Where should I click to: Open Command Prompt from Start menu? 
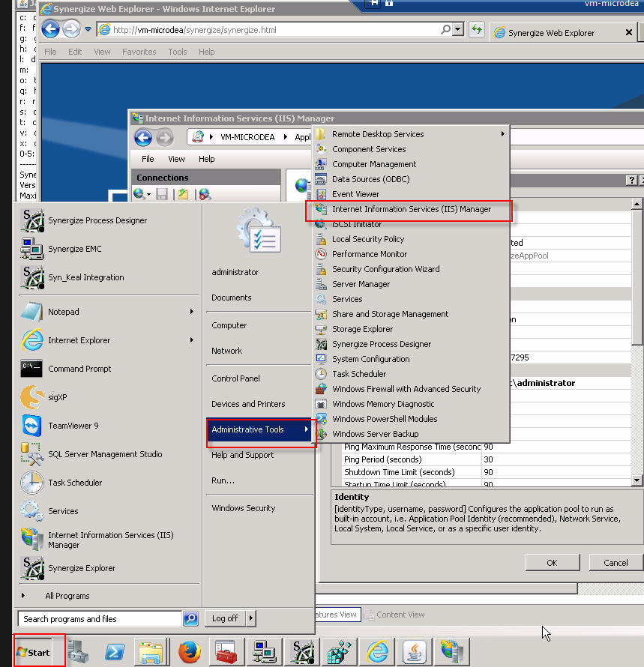[x=67, y=369]
